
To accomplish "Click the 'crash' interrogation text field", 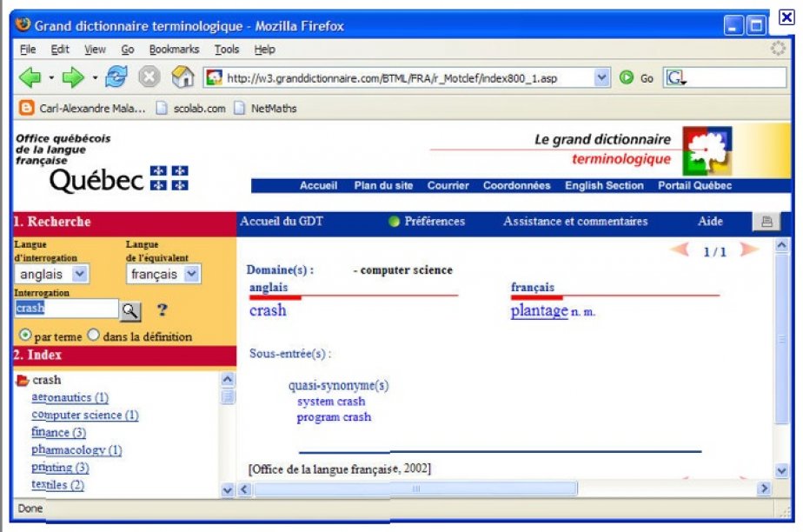I will click(x=65, y=309).
